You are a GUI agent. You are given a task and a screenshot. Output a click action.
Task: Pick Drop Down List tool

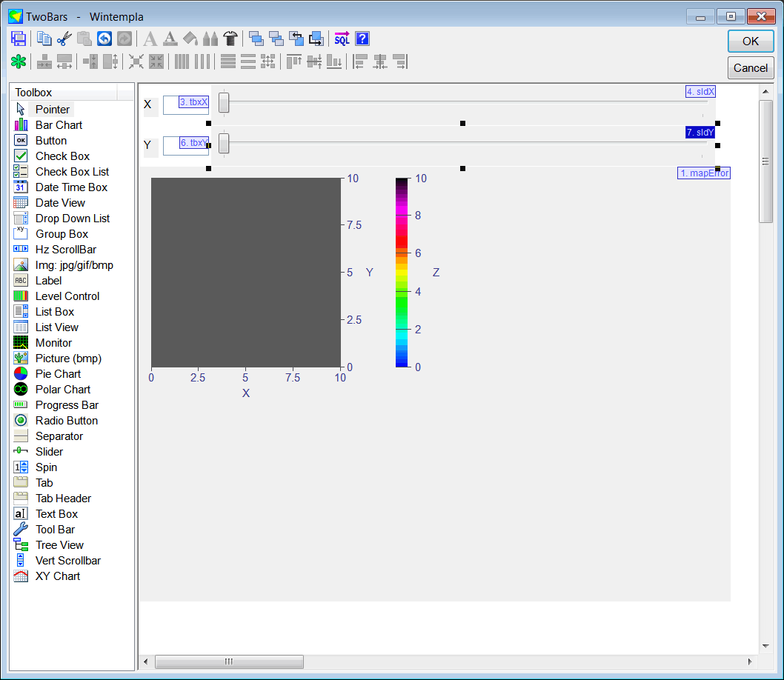tap(73, 219)
